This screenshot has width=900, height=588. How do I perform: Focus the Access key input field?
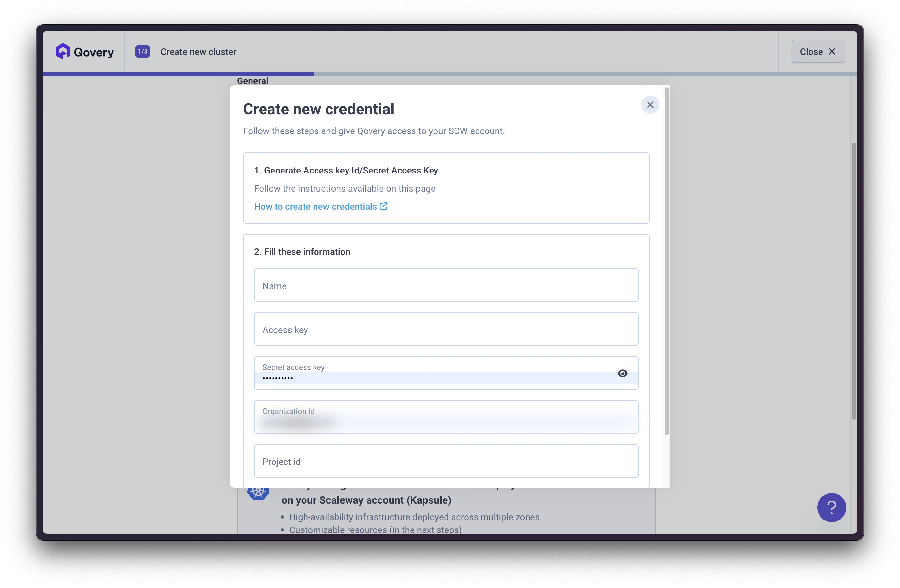click(x=446, y=329)
